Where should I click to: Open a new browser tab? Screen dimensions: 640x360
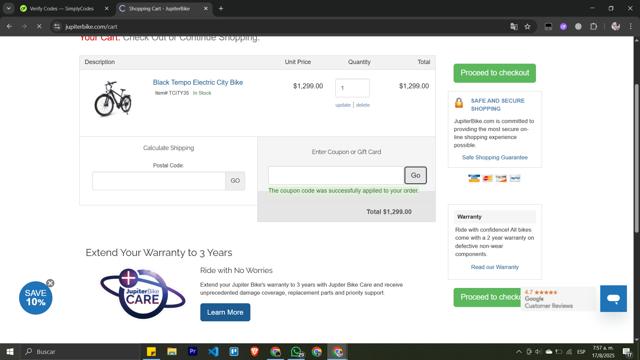[221, 8]
